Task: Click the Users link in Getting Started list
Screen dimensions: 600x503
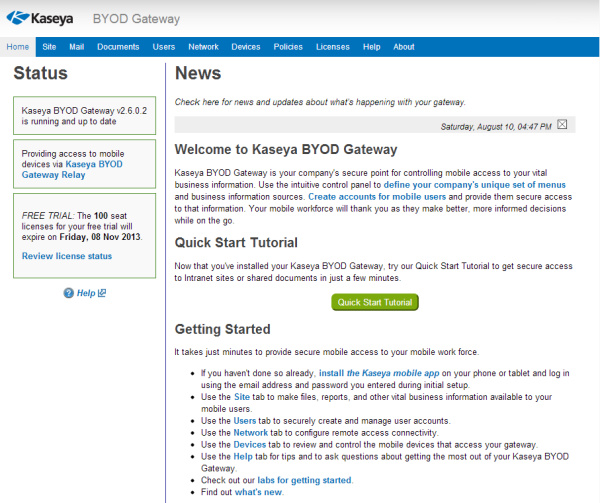Action: coord(245,421)
